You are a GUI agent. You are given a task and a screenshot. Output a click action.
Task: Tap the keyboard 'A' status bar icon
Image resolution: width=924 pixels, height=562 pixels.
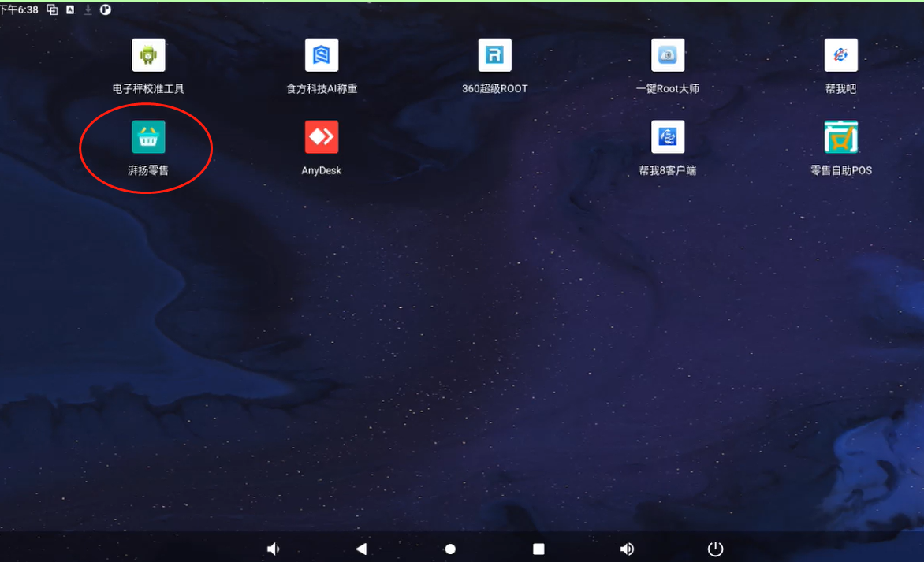pyautogui.click(x=70, y=9)
